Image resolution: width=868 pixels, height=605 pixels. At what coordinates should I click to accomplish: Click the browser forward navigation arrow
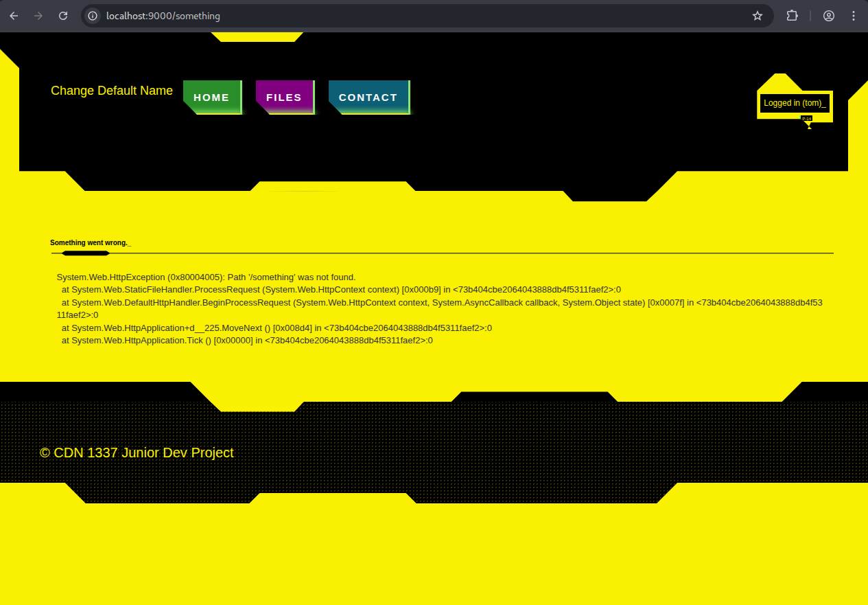[x=38, y=15]
